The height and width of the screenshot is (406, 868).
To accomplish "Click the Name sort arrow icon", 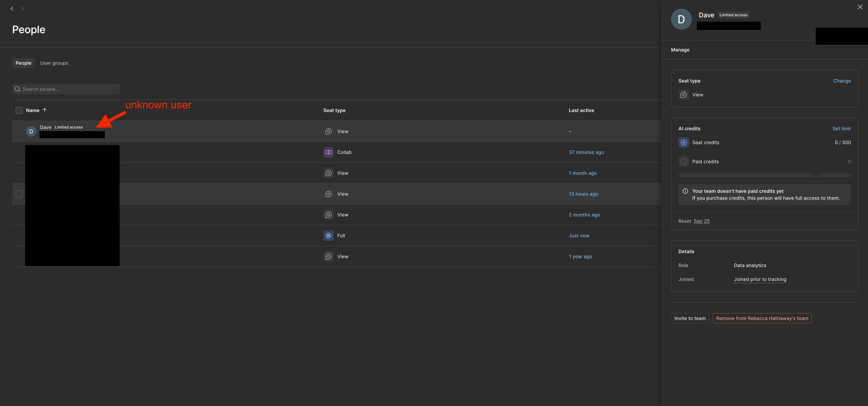I will [44, 110].
